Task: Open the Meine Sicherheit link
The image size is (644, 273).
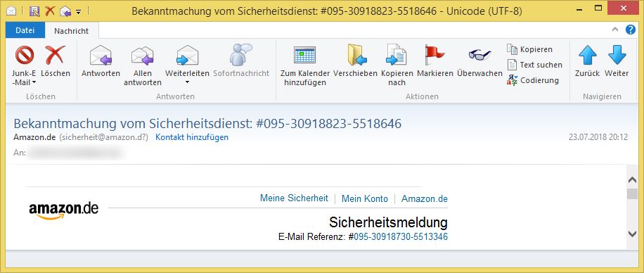Action: (294, 198)
